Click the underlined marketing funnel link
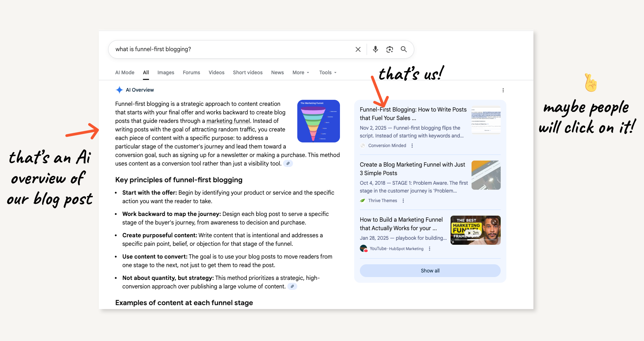 [228, 121]
